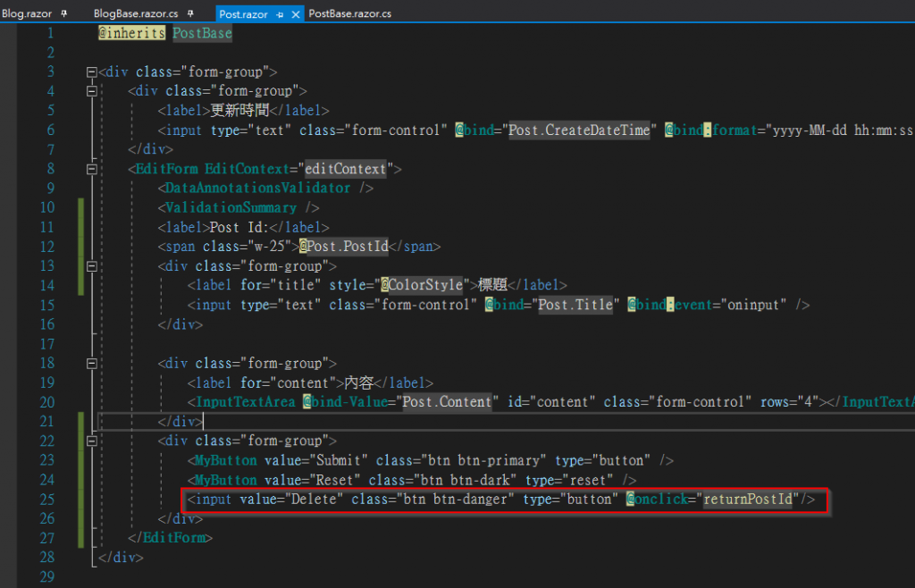Collapse the buttons form-group div on line 22

(92, 441)
